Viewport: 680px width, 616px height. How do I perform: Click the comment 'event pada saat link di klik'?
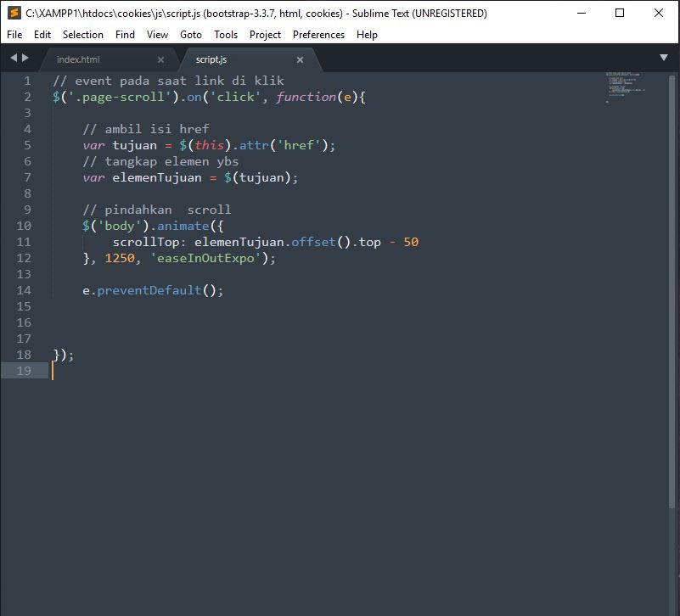(x=168, y=81)
